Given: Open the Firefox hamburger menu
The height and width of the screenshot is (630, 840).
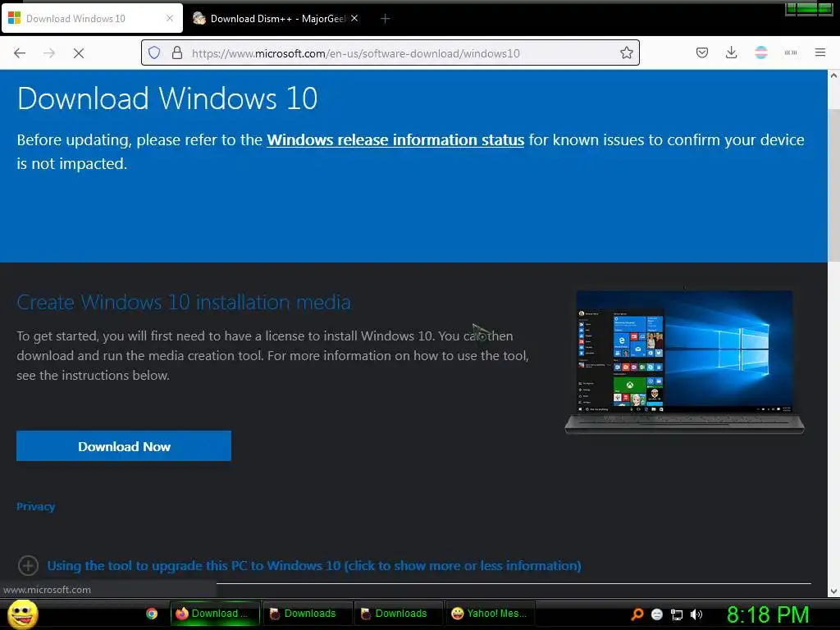Looking at the screenshot, I should pyautogui.click(x=819, y=52).
